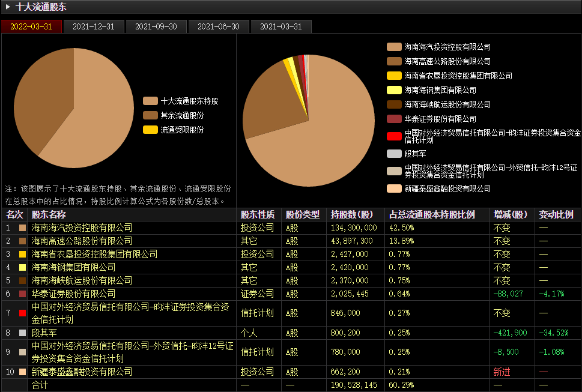This screenshot has height=392, width=582.
Task: Select the 合计 row label
Action: click(x=40, y=385)
